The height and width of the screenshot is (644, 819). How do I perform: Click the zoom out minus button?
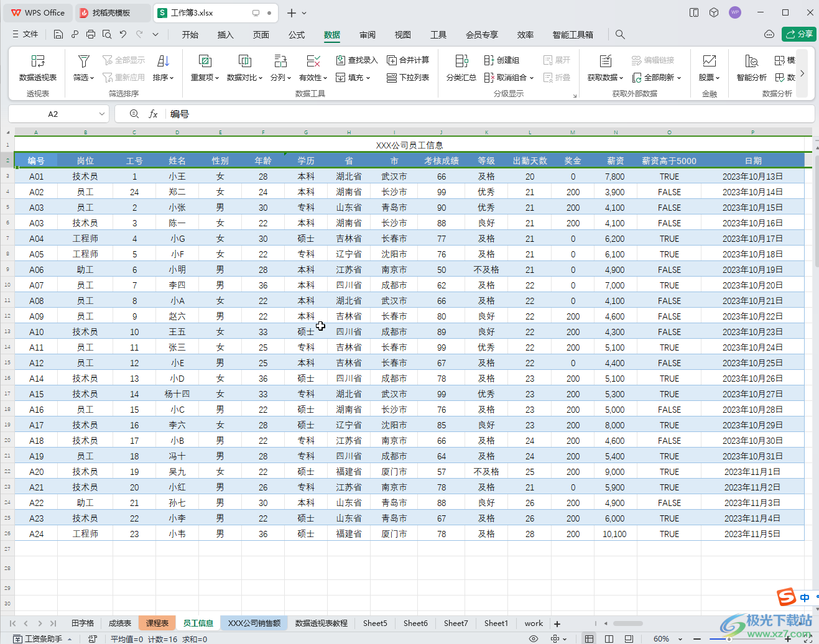click(x=697, y=638)
